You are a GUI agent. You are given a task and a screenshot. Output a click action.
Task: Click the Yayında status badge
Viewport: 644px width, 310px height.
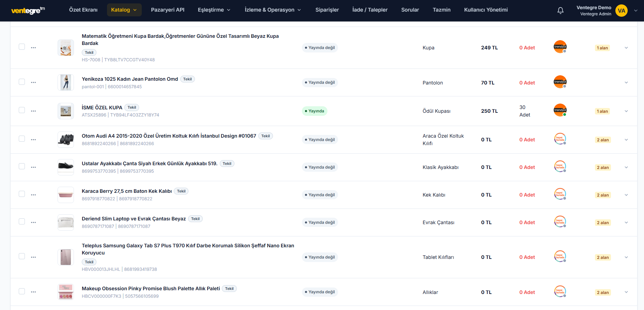315,111
